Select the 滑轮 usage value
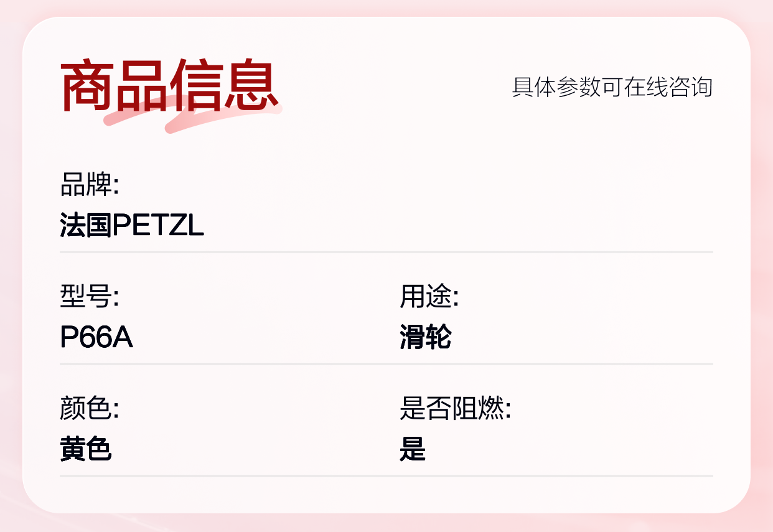 pyautogui.click(x=426, y=338)
